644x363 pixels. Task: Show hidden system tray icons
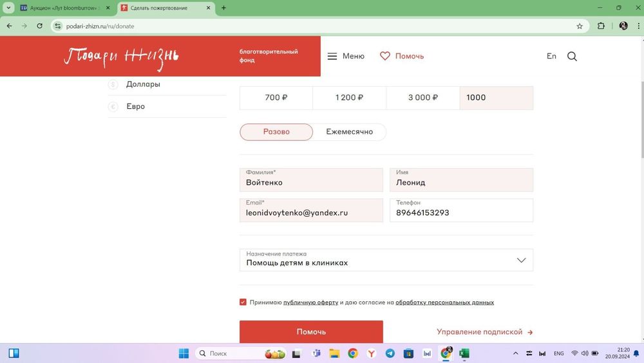point(515,353)
